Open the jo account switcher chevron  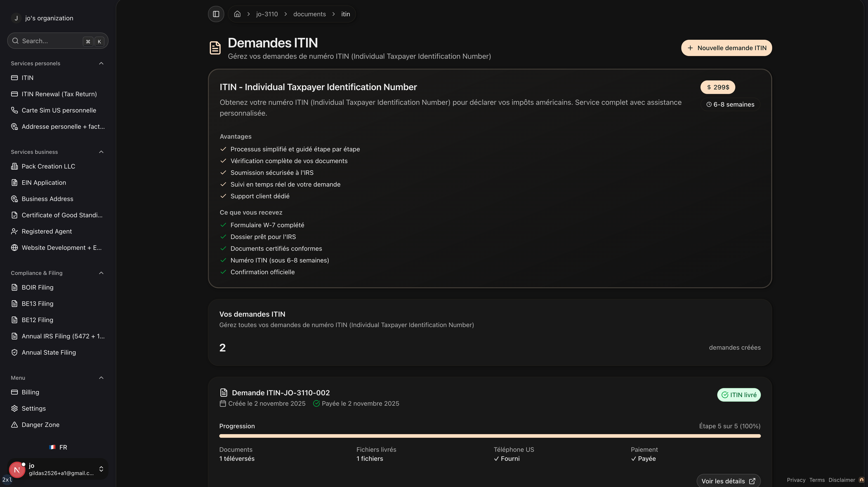pyautogui.click(x=101, y=468)
